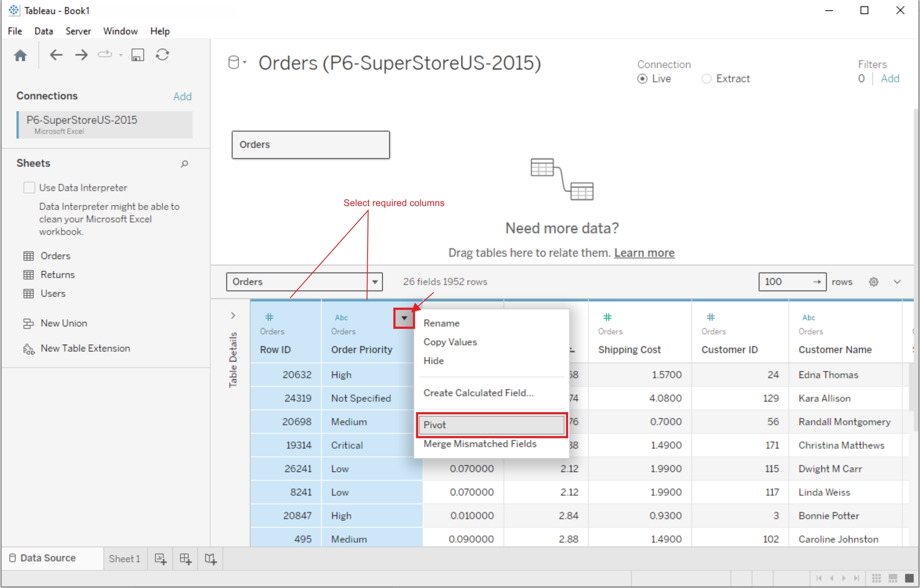Show sheet sorter grid icon in status bar
920x588 pixels.
pos(877,578)
